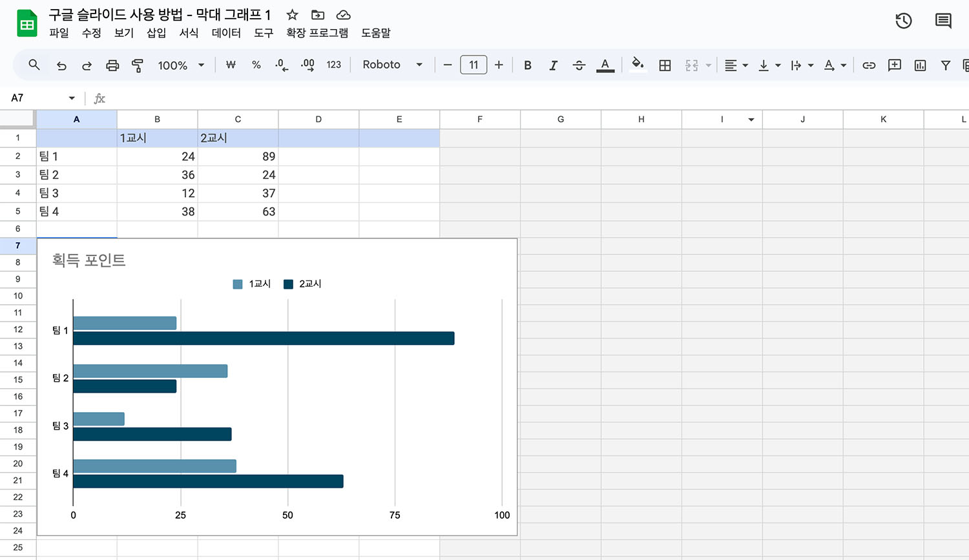Print the spreadsheet
The height and width of the screenshot is (560, 969).
coord(112,65)
